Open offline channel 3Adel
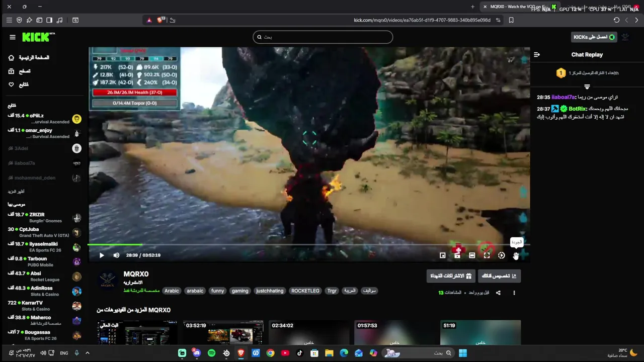This screenshot has height=362, width=644. (x=44, y=148)
